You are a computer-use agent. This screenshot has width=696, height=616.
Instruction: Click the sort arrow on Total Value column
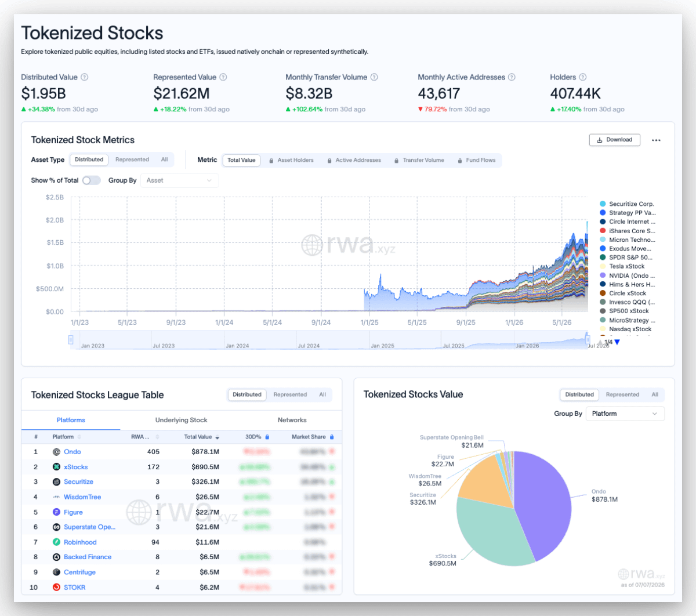[x=217, y=437]
